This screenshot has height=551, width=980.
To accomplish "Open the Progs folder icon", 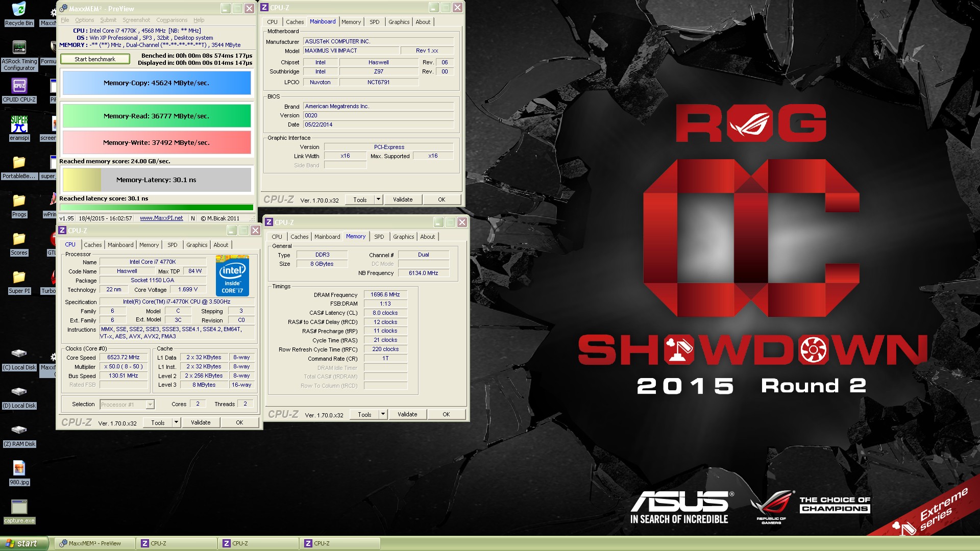I will pos(19,205).
